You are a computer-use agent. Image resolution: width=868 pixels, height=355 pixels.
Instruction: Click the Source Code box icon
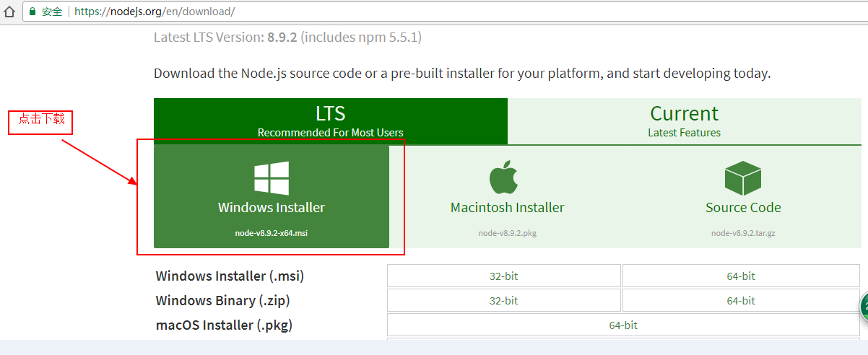point(743,178)
